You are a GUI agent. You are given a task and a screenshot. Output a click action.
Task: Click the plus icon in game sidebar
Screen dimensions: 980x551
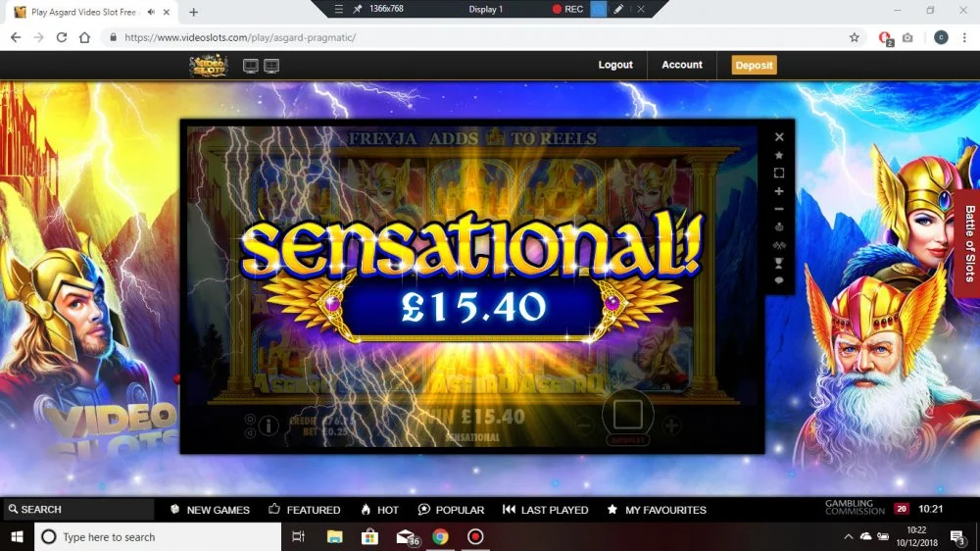point(779,191)
